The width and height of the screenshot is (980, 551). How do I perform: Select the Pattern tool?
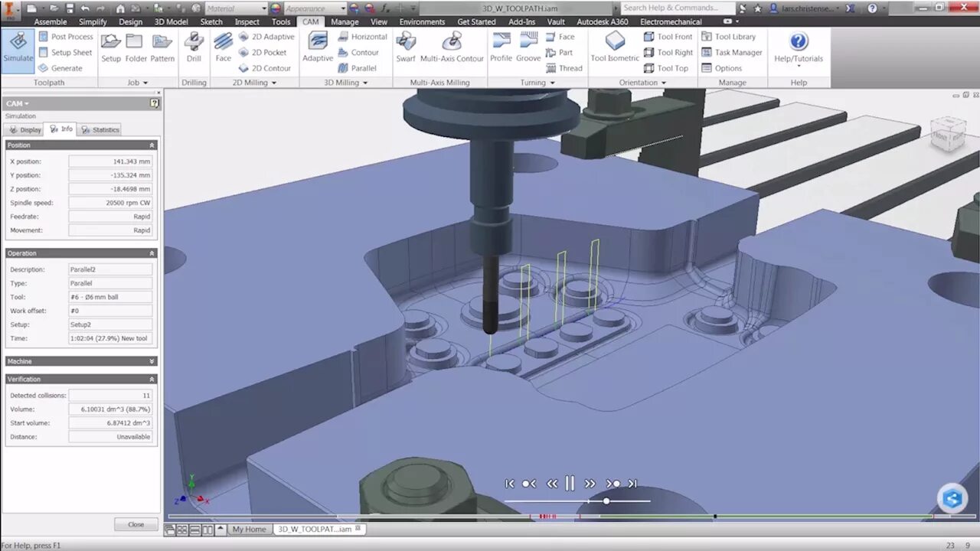click(x=162, y=48)
